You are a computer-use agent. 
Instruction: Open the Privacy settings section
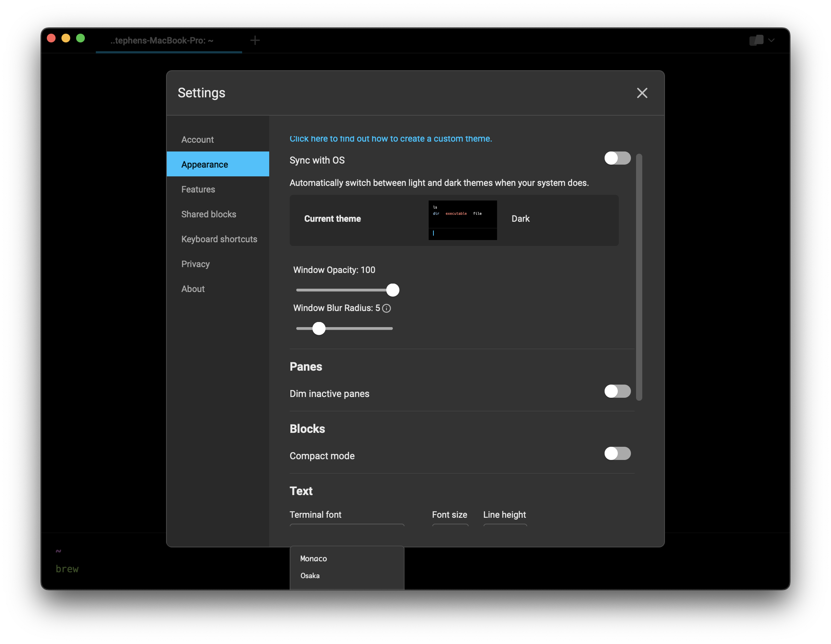click(218, 264)
